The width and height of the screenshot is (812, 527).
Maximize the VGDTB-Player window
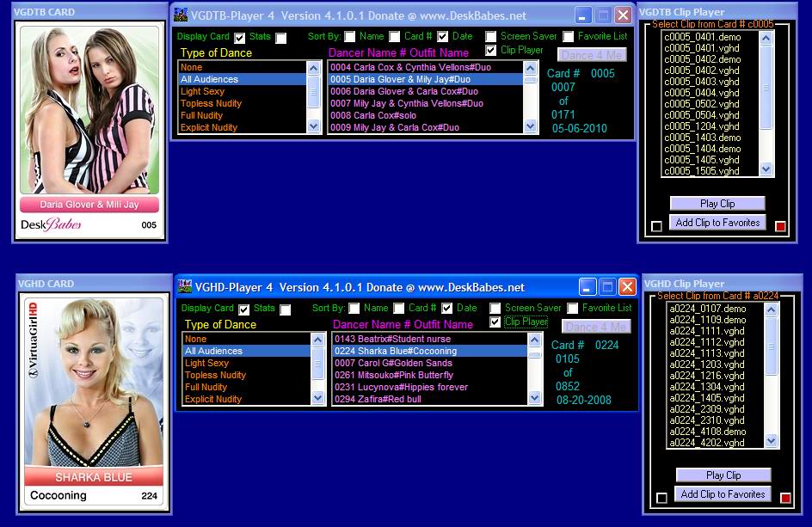pos(603,15)
